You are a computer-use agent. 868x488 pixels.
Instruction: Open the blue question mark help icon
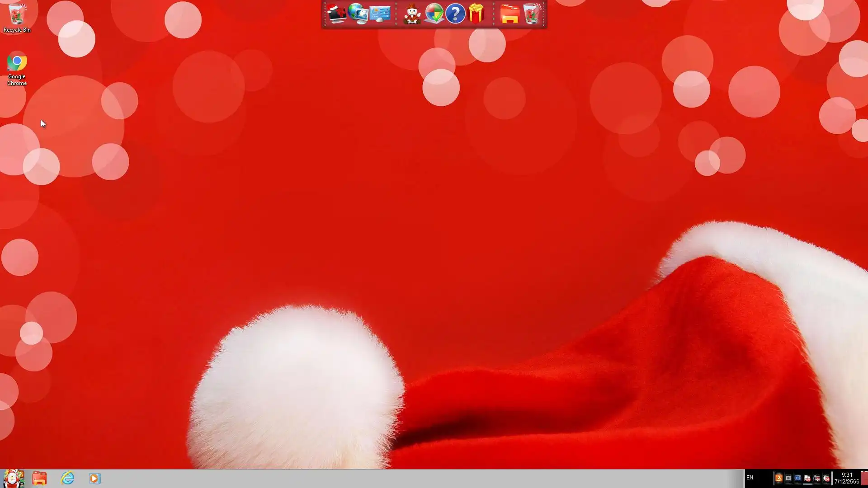pyautogui.click(x=455, y=14)
